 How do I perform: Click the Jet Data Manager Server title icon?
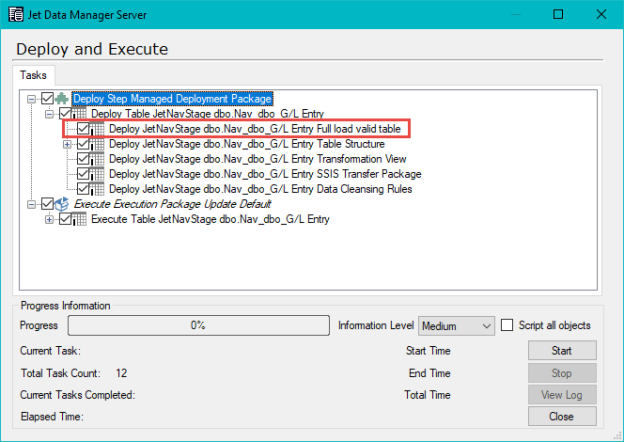pyautogui.click(x=16, y=15)
